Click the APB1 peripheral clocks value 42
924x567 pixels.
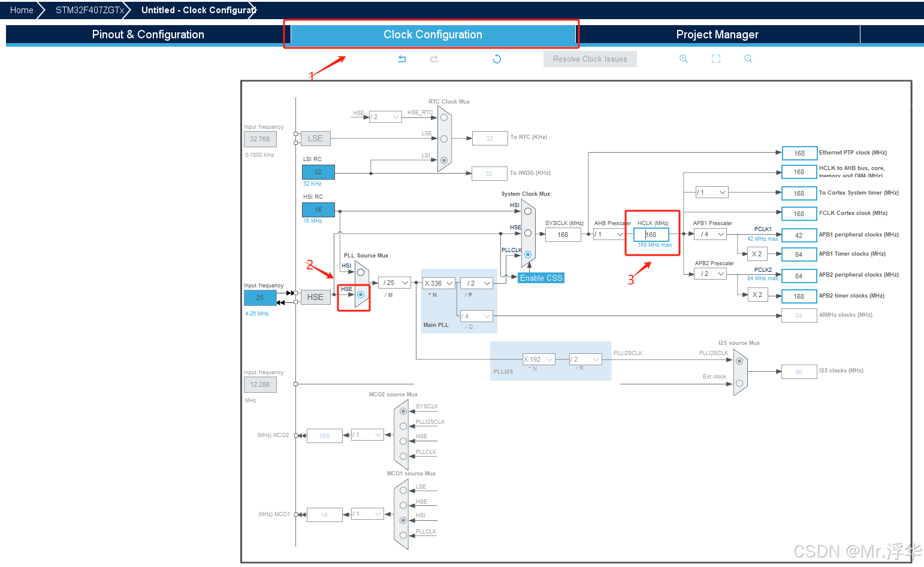point(799,235)
